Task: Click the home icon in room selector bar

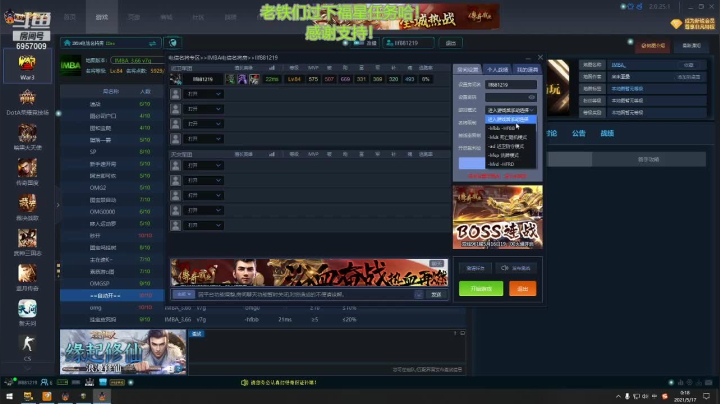Action: coord(67,43)
